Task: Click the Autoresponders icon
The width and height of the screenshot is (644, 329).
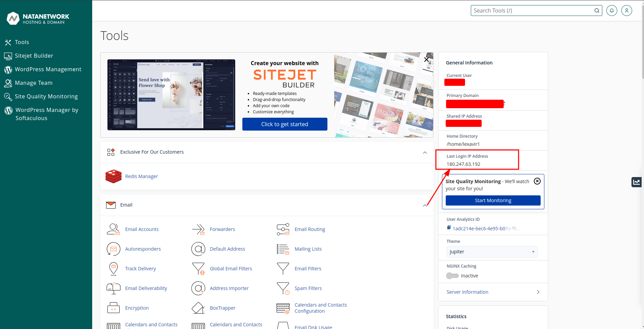Action: pyautogui.click(x=114, y=249)
